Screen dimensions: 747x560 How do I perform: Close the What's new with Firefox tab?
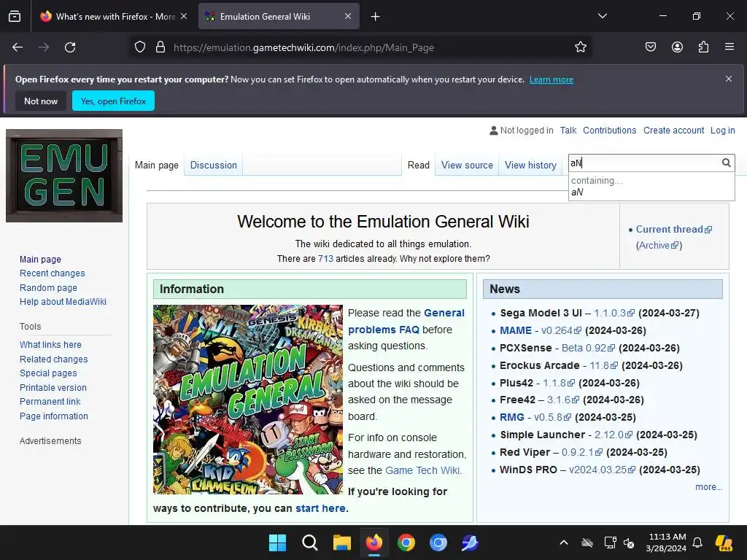184,16
